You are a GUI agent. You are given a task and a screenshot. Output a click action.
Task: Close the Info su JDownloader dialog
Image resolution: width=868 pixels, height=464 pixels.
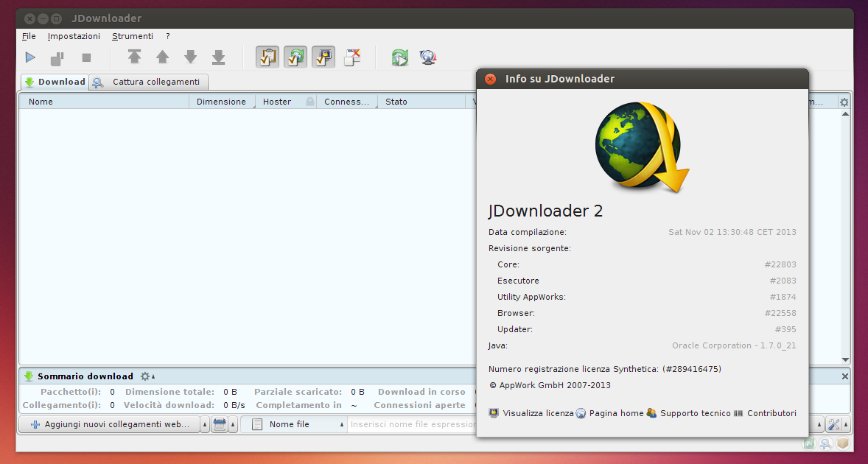coord(491,79)
